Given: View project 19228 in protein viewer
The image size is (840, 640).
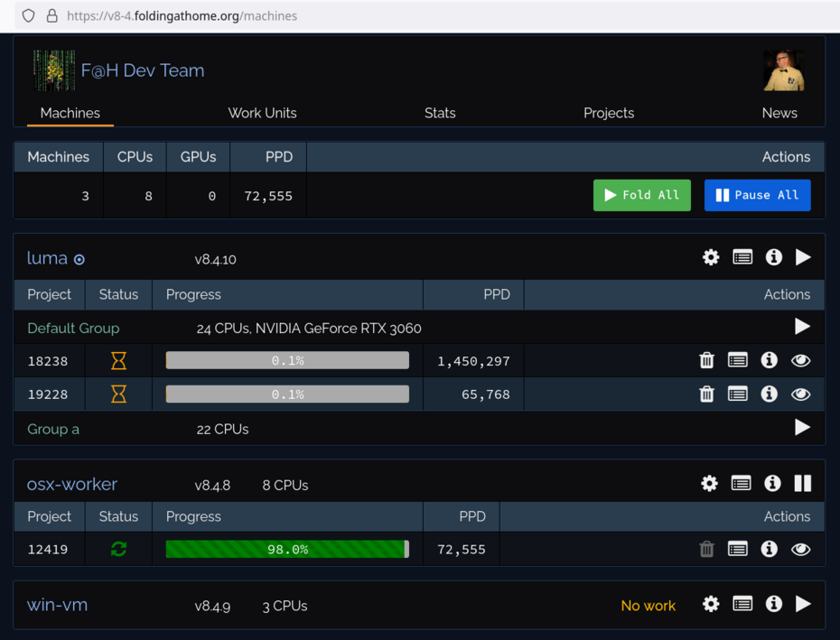Looking at the screenshot, I should (x=800, y=394).
